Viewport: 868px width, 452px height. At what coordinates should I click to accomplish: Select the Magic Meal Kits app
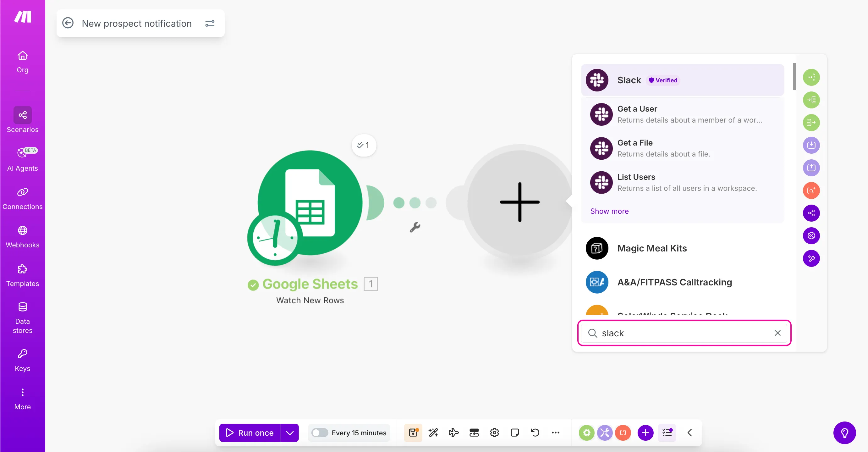[682, 248]
